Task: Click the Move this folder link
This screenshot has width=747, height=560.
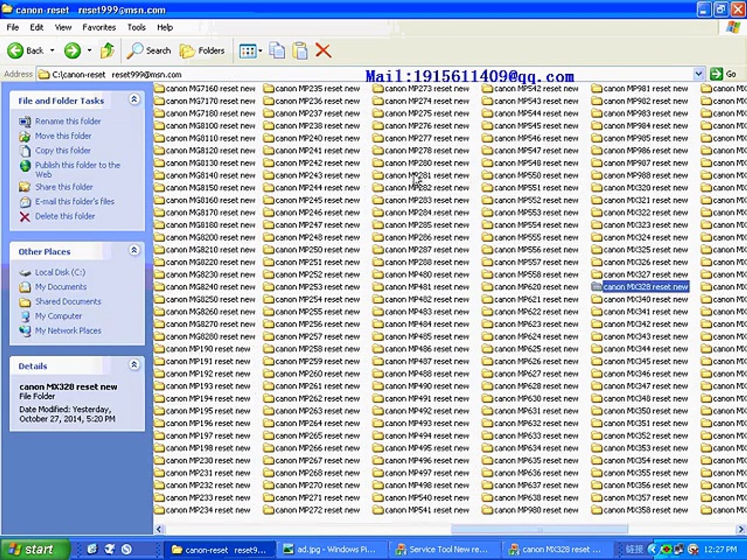Action: point(63,136)
